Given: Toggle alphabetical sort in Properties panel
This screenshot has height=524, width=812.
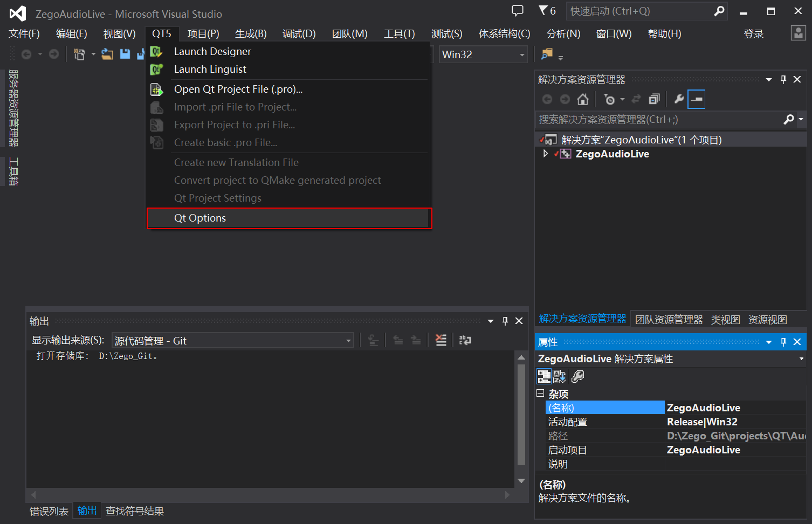Looking at the screenshot, I should [560, 376].
